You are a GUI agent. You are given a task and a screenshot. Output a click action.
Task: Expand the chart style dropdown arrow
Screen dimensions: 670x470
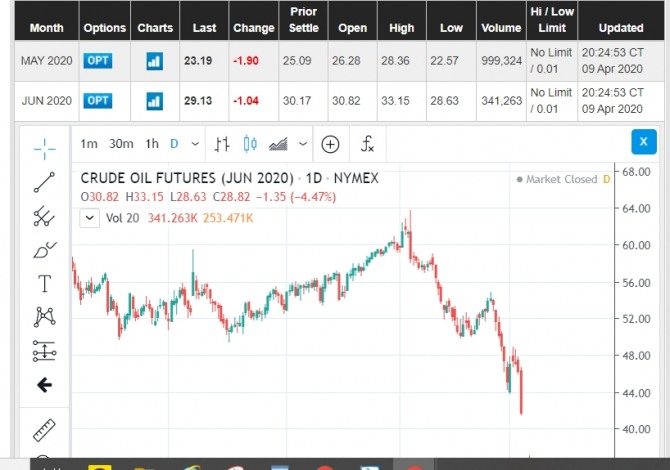[303, 144]
